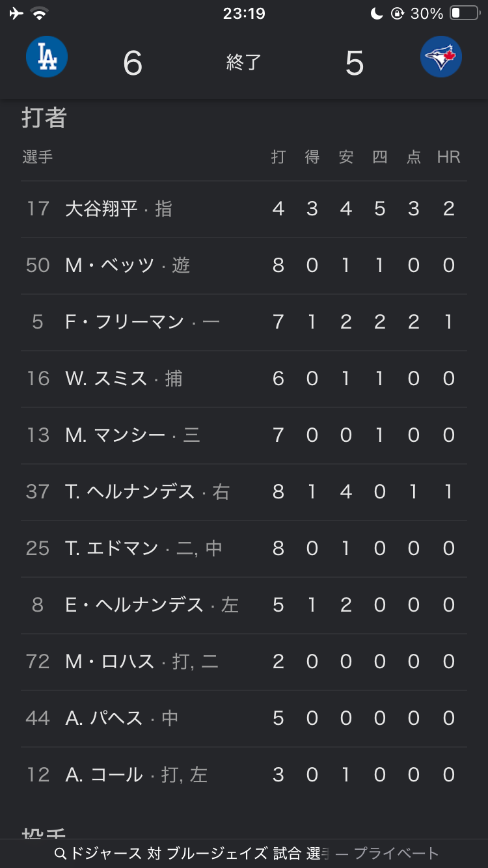Select F・フリーマン in the batter list
This screenshot has height=868, width=488.
point(124,322)
